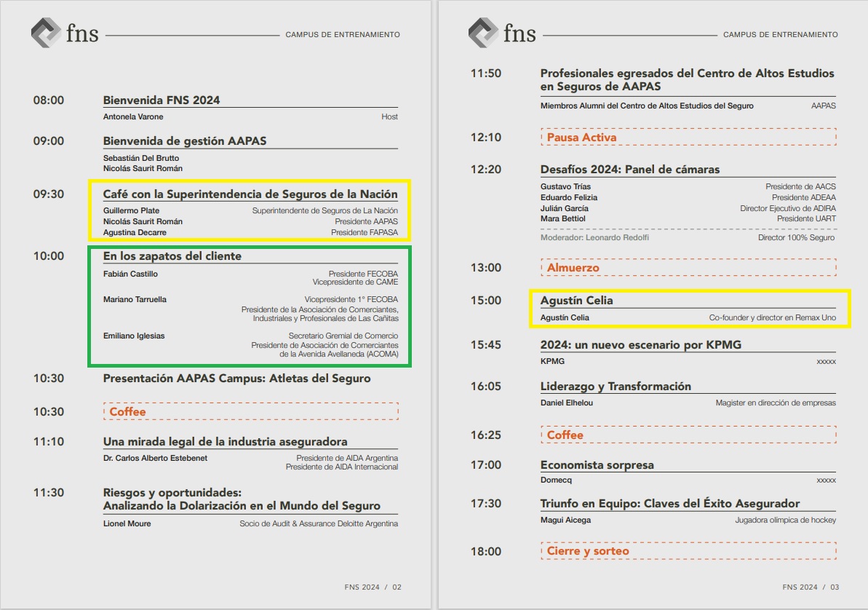
Task: Click the '17:30' time label
Action: point(486,504)
